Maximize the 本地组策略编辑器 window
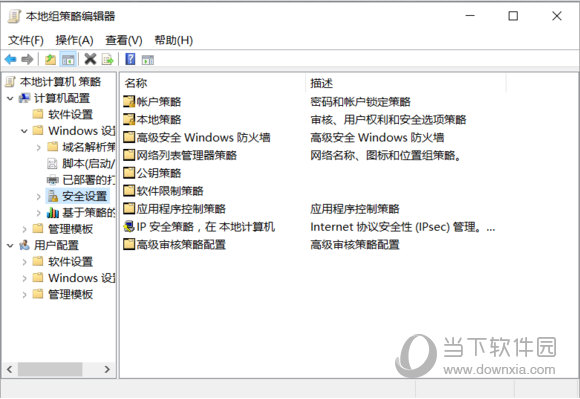This screenshot has height=399, width=580. point(513,16)
